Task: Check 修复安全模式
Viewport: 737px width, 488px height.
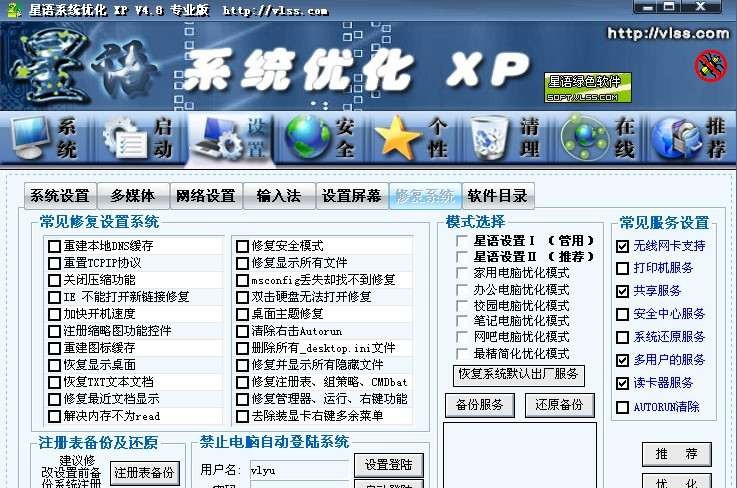Action: click(243, 246)
